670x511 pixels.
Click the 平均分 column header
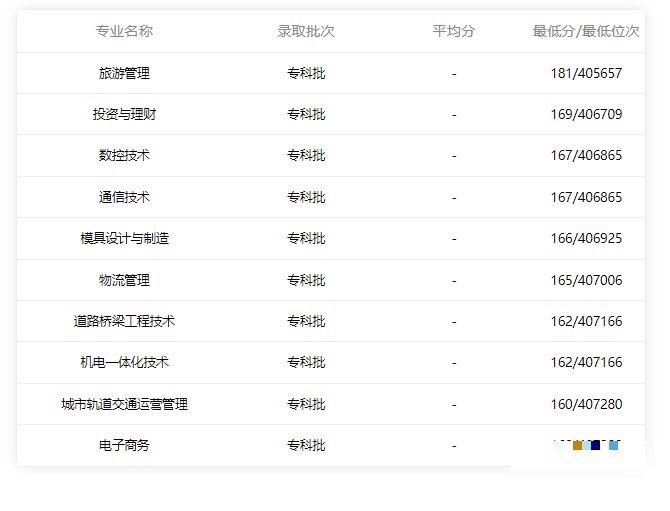(x=454, y=31)
